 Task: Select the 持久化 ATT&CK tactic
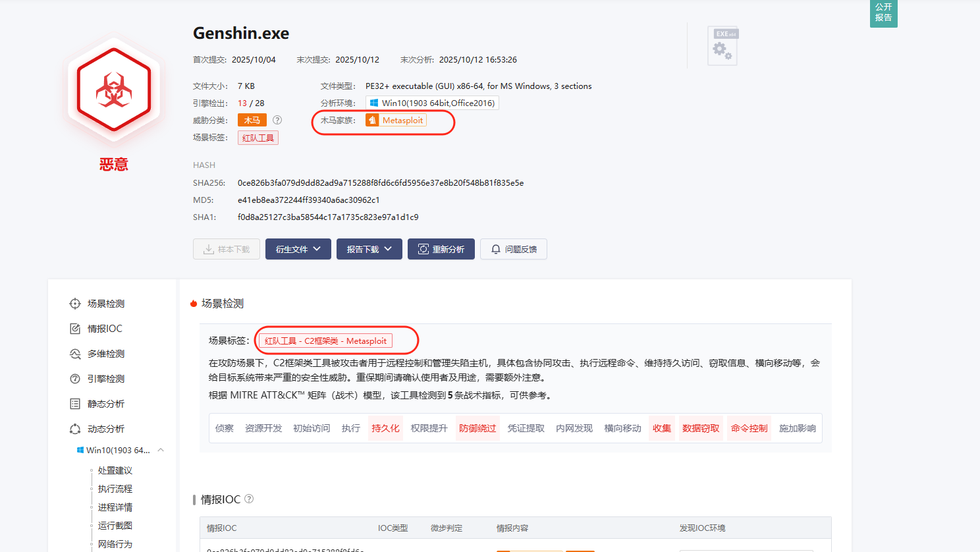tap(385, 428)
